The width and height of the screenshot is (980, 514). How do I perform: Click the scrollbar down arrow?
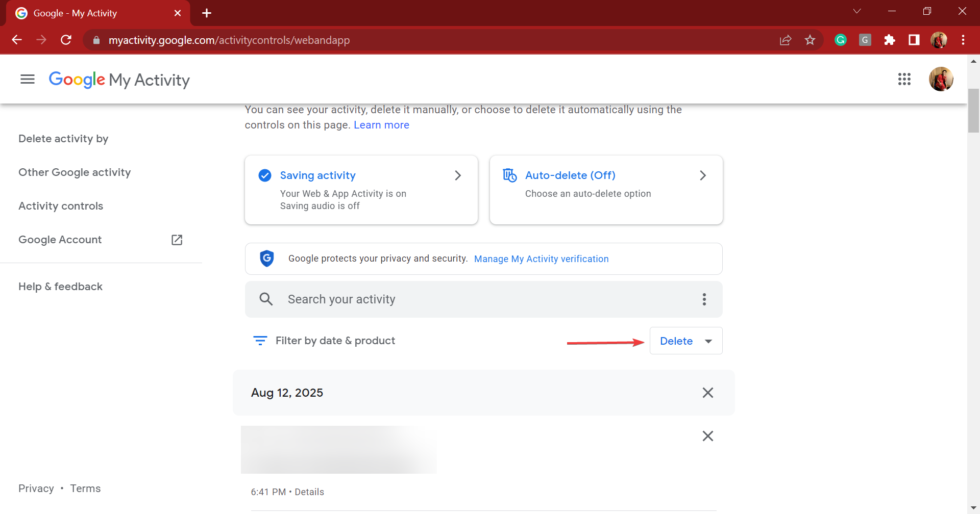(x=973, y=509)
